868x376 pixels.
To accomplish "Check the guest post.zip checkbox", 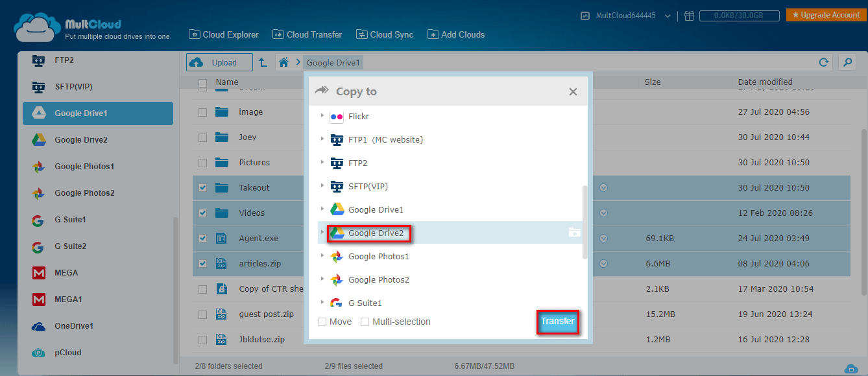I will [203, 314].
